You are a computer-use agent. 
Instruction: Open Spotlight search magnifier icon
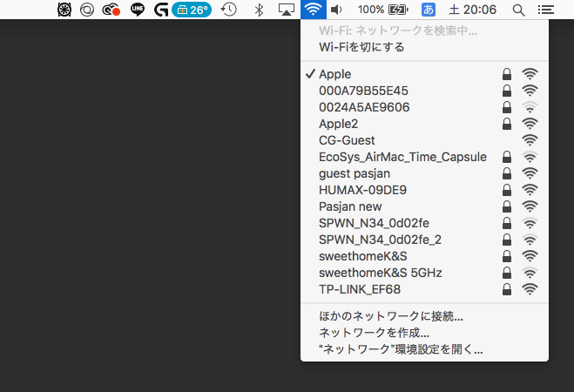click(518, 10)
